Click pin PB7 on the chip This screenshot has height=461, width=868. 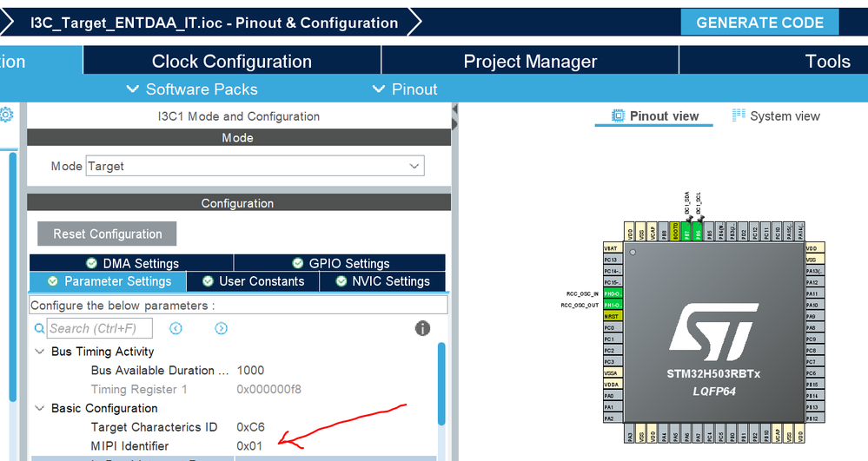coord(687,231)
